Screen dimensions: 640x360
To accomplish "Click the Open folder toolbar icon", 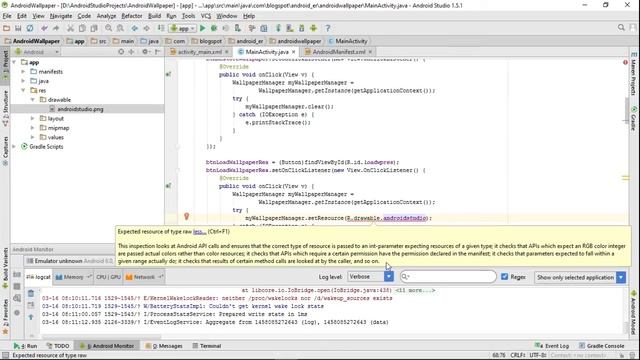I will tap(7, 28).
